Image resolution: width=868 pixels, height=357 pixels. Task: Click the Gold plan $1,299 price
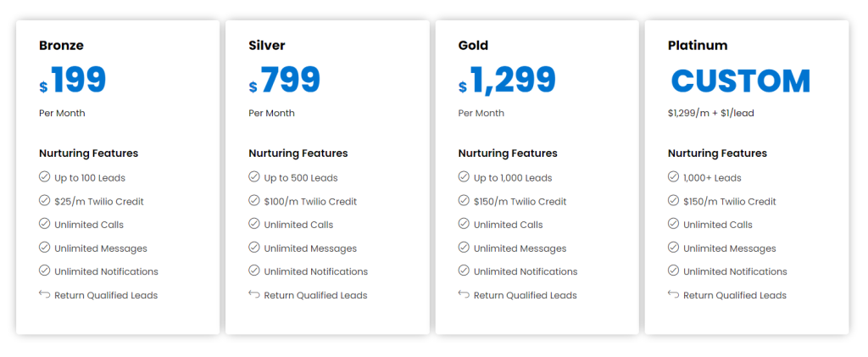click(x=507, y=81)
